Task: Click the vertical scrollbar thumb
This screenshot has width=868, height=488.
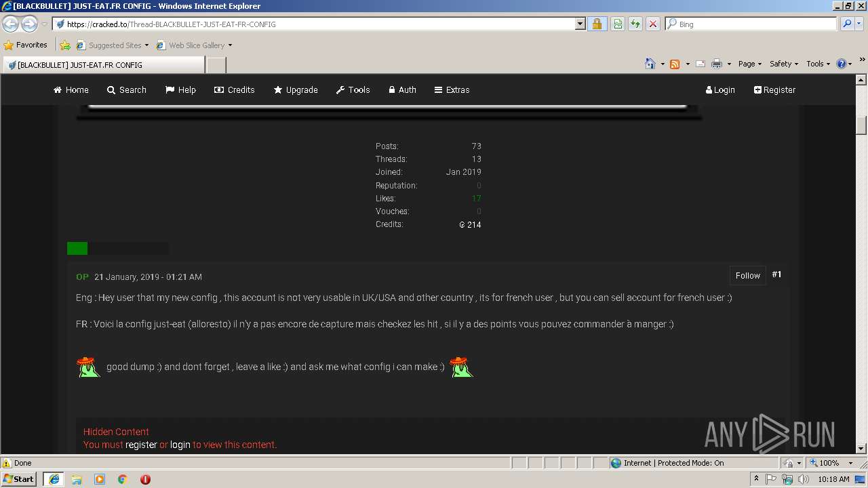Action: tap(862, 125)
